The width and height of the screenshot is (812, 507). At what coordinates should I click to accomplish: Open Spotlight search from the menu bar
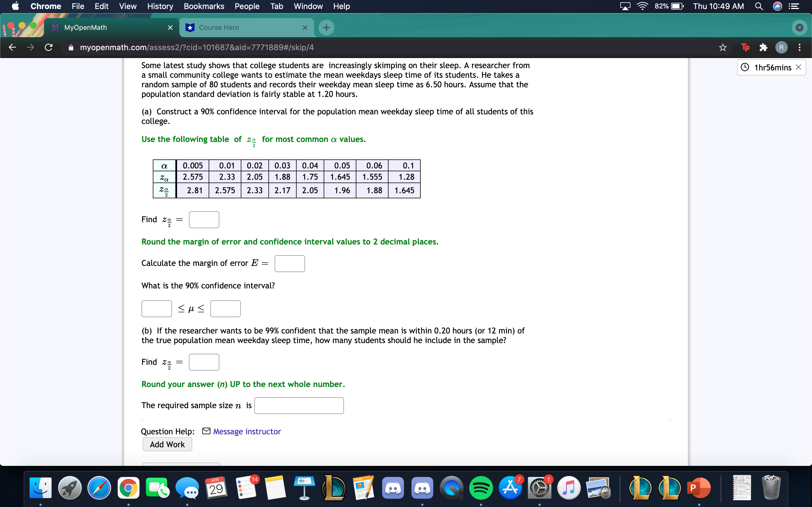click(759, 6)
